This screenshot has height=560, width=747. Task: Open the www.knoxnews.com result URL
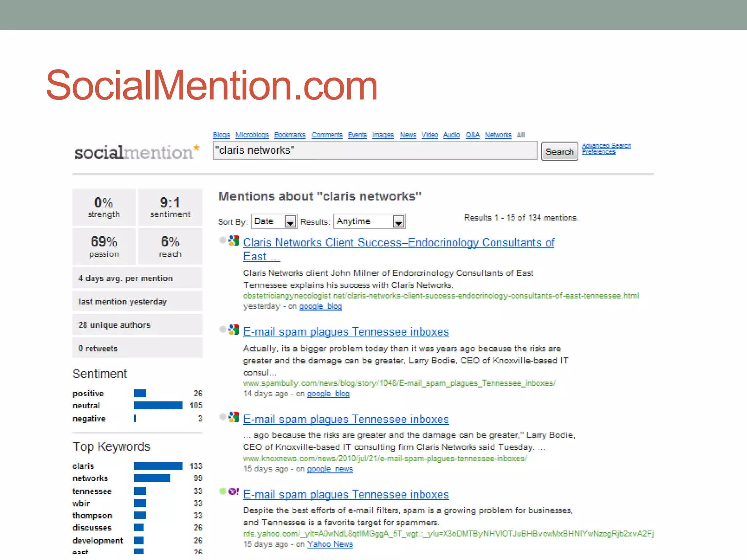coord(385,458)
